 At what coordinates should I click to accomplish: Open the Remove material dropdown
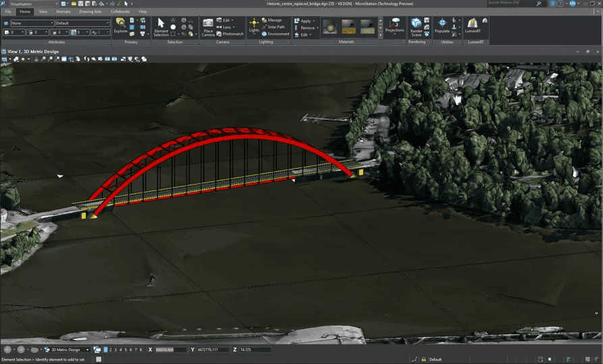click(307, 28)
